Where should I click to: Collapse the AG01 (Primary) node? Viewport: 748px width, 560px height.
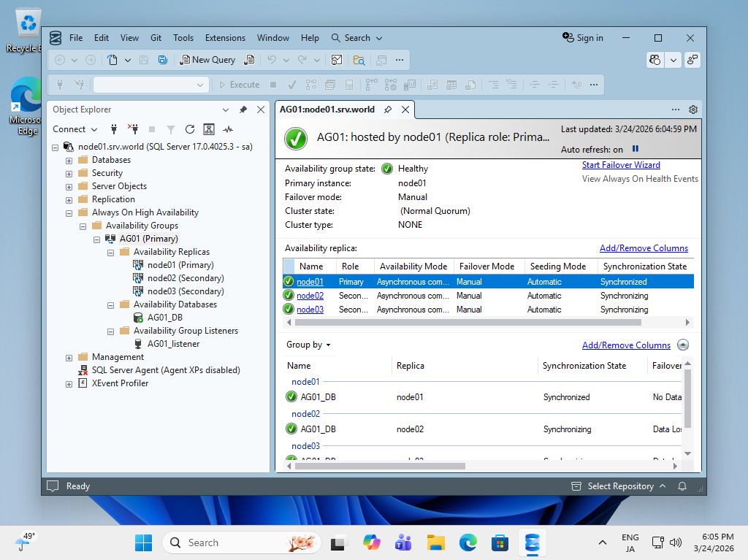tap(97, 239)
